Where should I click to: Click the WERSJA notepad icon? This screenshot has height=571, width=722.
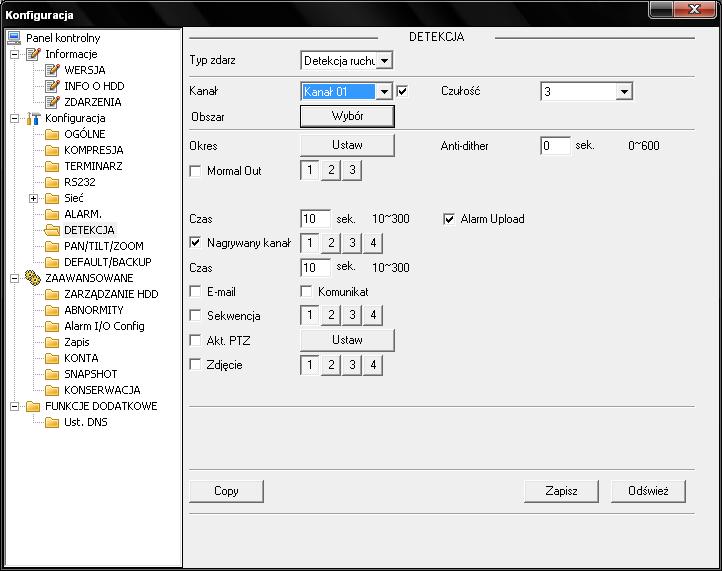pos(52,70)
